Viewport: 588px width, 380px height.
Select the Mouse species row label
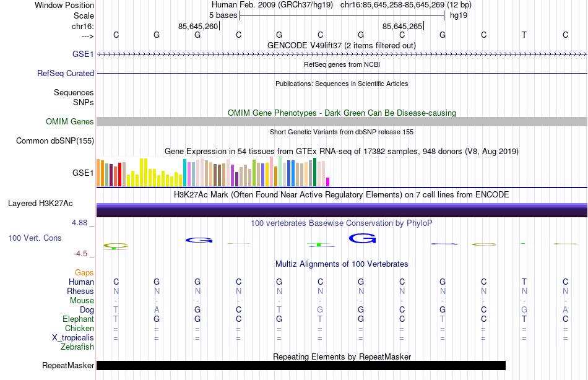[82, 301]
